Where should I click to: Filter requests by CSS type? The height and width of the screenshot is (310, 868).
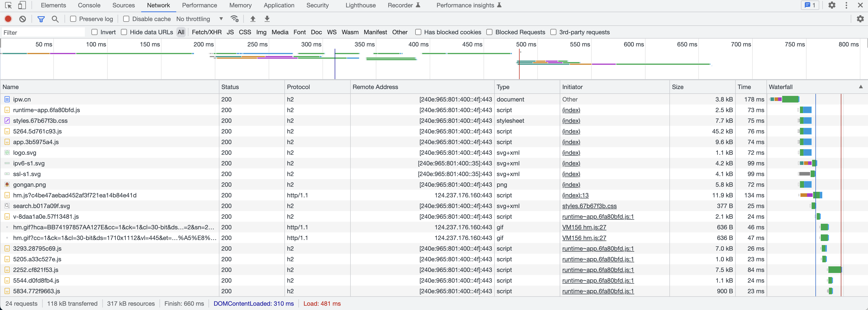pyautogui.click(x=245, y=32)
